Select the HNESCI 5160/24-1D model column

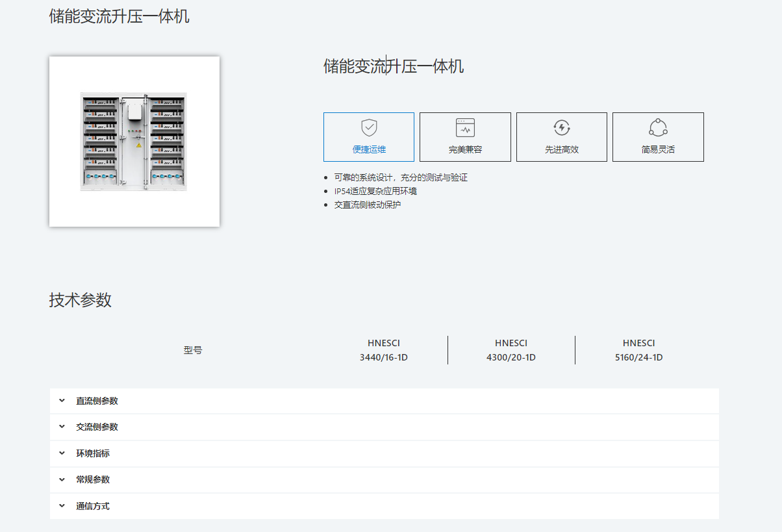638,350
